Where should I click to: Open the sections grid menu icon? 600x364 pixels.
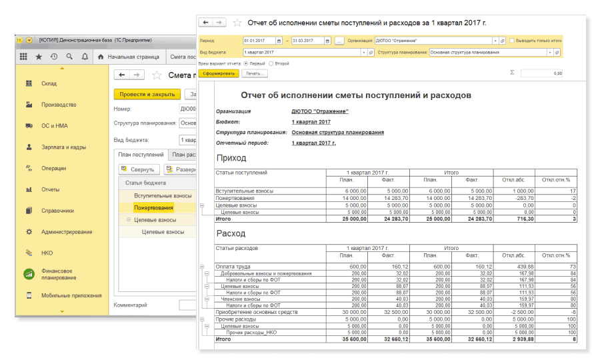(23, 57)
